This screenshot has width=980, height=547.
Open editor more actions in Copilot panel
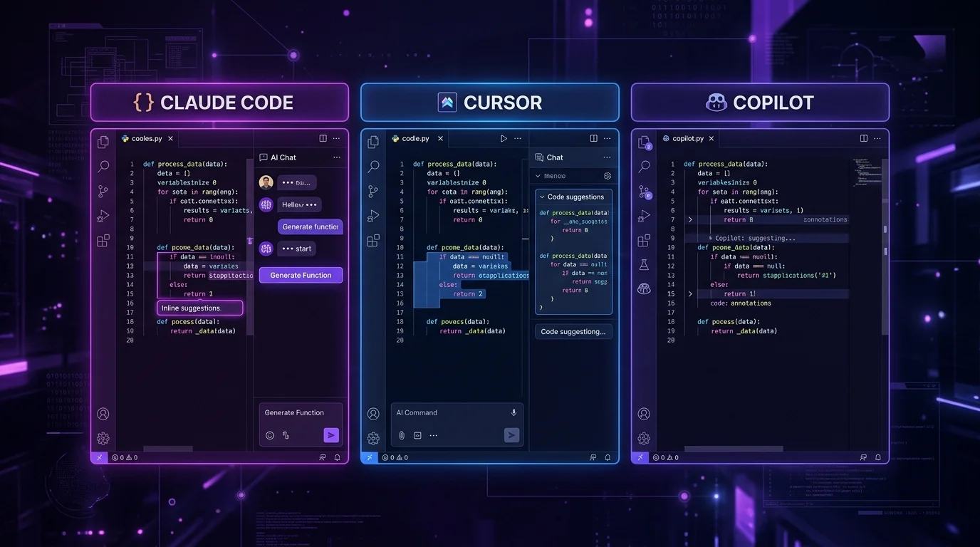[878, 138]
